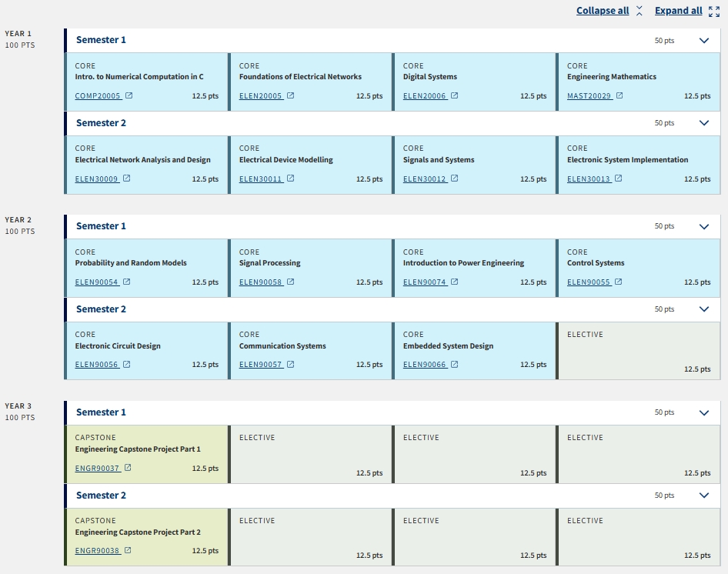Select the Year 2 Semester 2 elective tile
This screenshot has height=574, width=728.
pyautogui.click(x=638, y=351)
